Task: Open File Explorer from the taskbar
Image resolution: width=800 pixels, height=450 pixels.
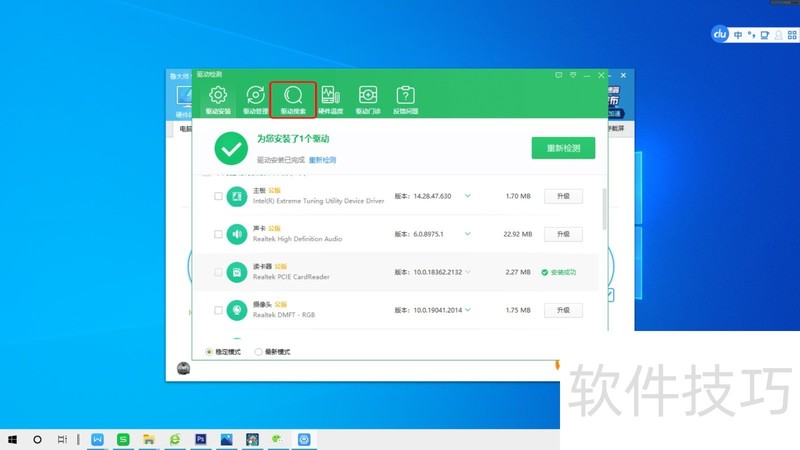Action: pos(149,439)
